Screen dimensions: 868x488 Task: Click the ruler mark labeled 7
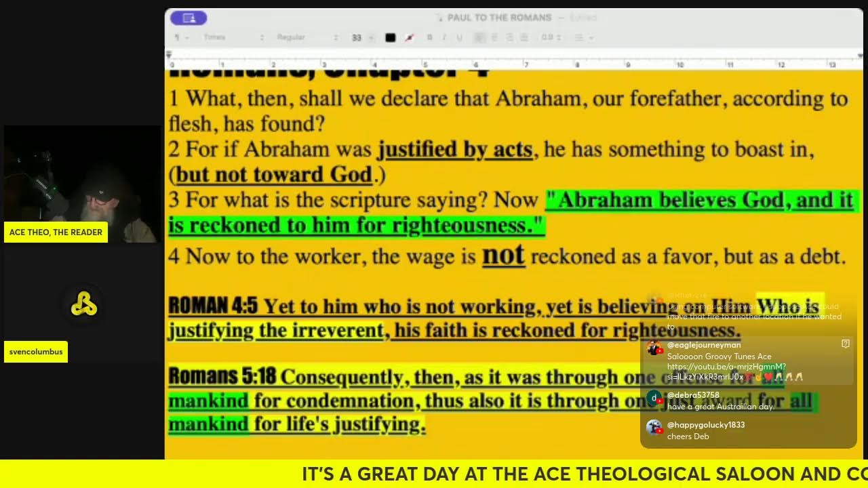526,64
